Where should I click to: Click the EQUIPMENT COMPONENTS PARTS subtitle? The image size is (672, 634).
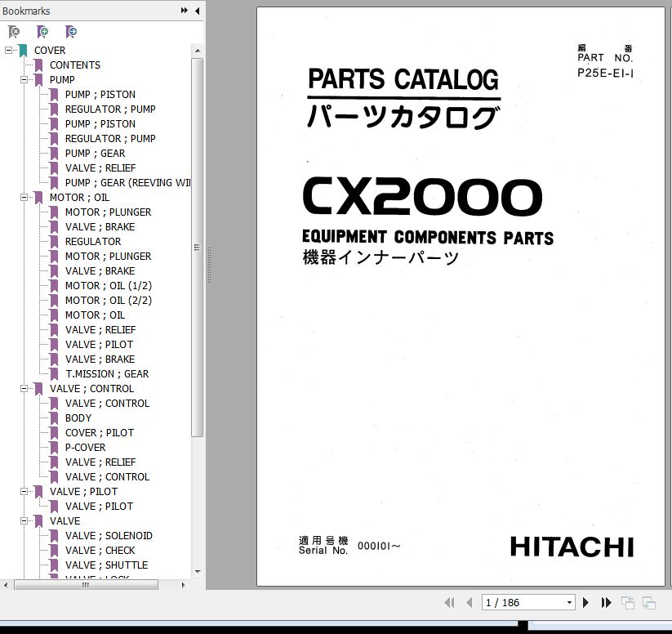click(428, 237)
